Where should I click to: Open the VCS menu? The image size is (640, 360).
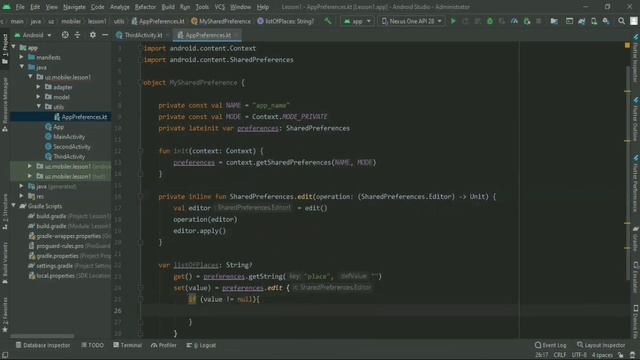[x=220, y=7]
